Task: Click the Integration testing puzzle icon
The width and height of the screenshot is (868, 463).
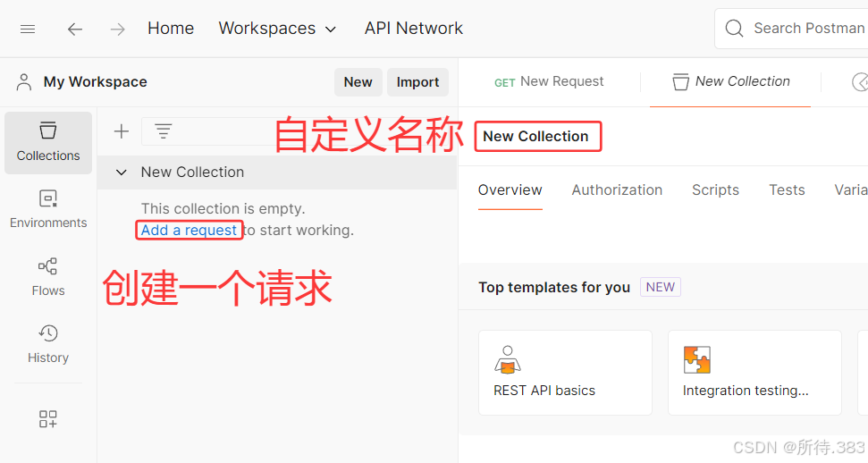Action: [697, 360]
